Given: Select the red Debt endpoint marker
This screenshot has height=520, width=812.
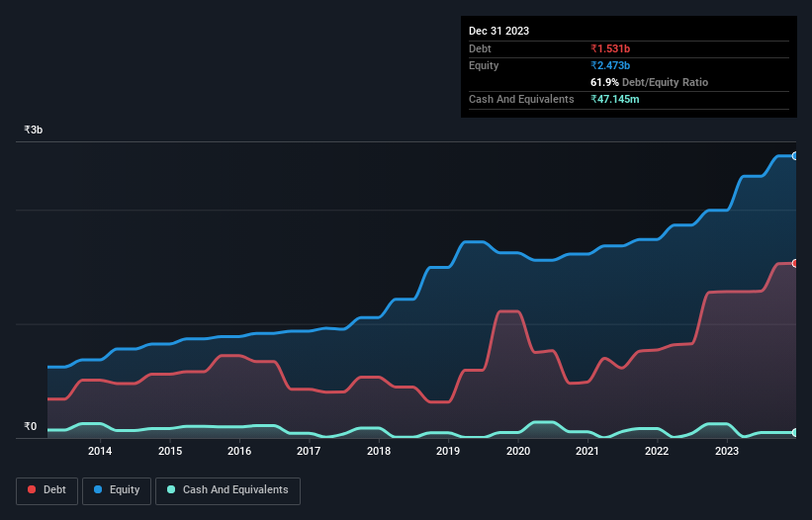Looking at the screenshot, I should (x=795, y=263).
